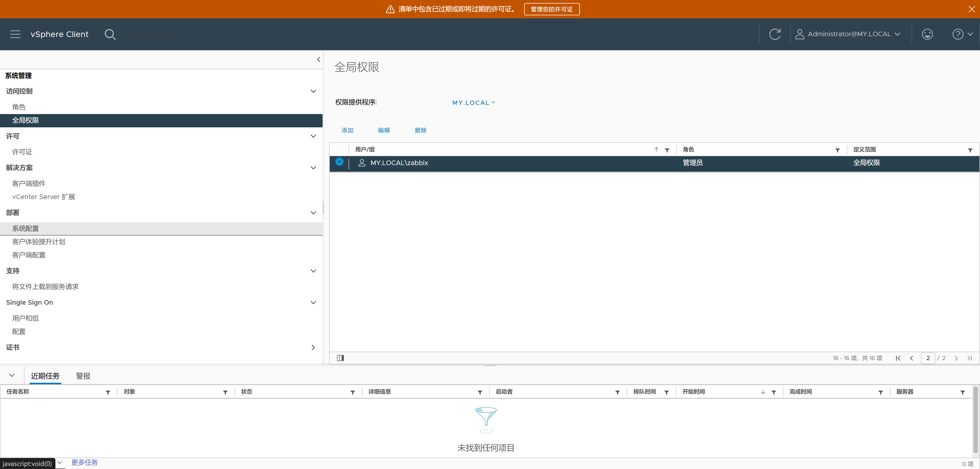Screen dimensions: 980x469
Task: Open 系统配置 in the sidebar
Action: [161, 229]
